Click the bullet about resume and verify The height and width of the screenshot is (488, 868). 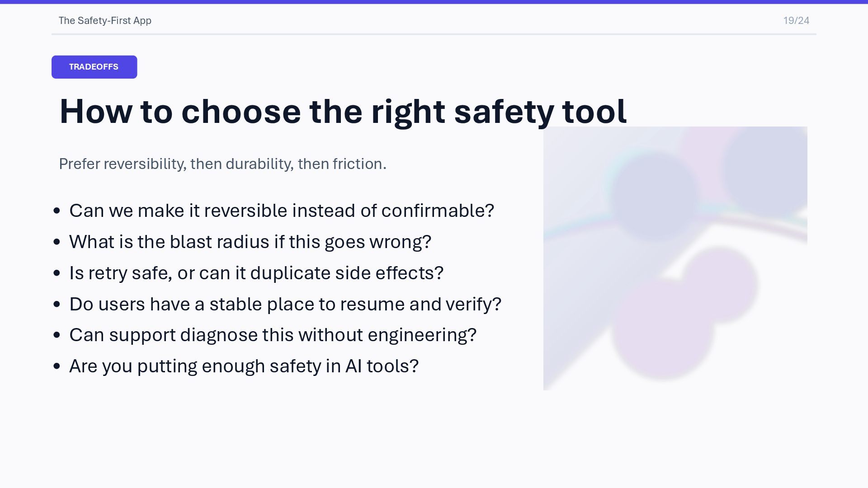(x=285, y=304)
